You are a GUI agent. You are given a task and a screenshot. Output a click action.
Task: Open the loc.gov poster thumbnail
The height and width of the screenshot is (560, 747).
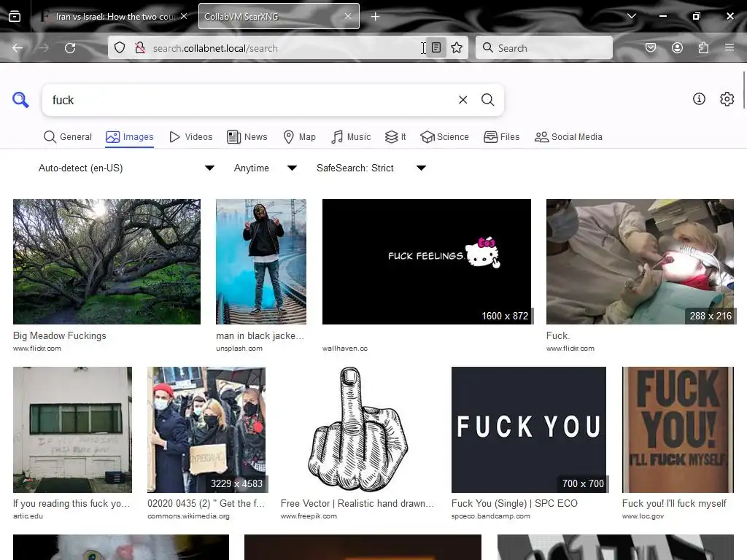[678, 429]
